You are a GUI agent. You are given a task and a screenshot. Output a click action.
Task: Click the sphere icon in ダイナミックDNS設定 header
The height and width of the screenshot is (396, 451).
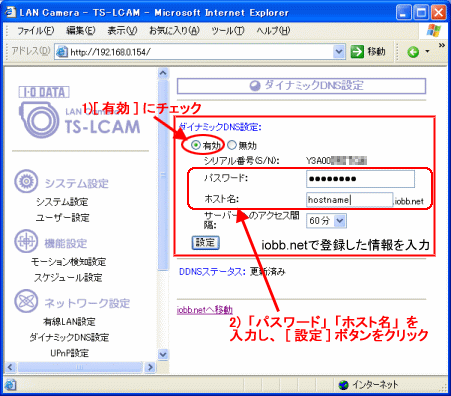coord(255,86)
